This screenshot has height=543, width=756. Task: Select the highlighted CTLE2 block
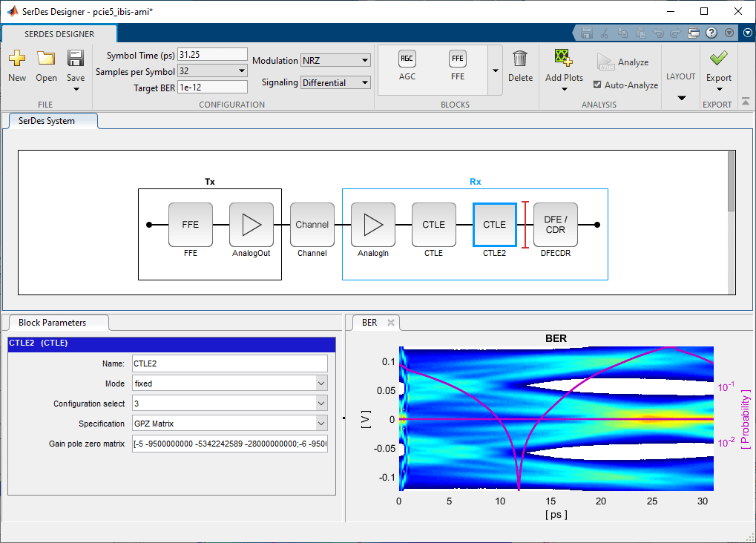[x=495, y=225]
